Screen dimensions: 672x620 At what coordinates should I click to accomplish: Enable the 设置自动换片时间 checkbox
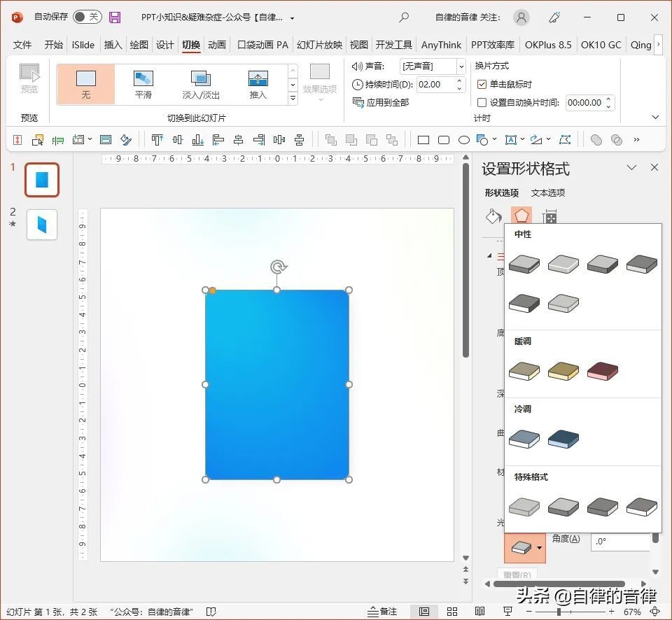482,103
